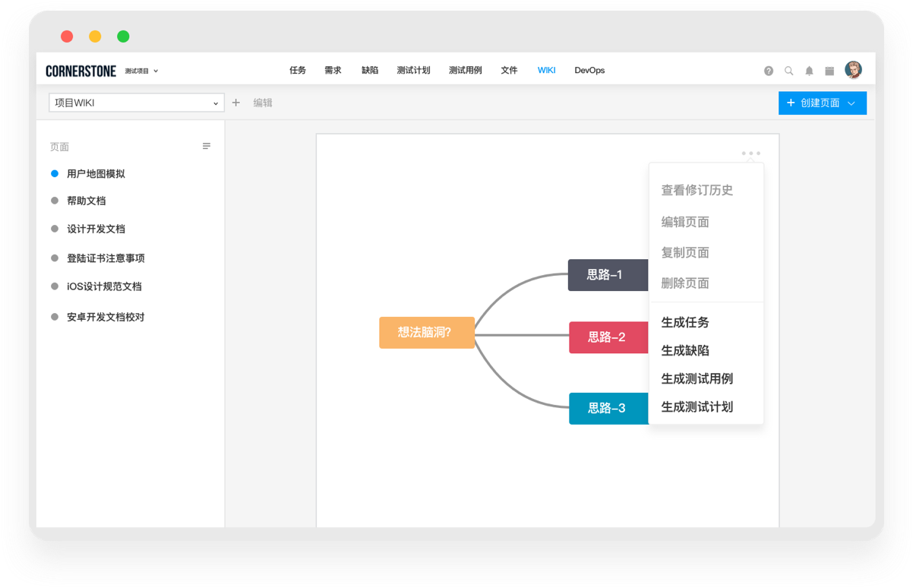Click the calendar icon in header
This screenshot has width=913, height=588.
pyautogui.click(x=829, y=71)
